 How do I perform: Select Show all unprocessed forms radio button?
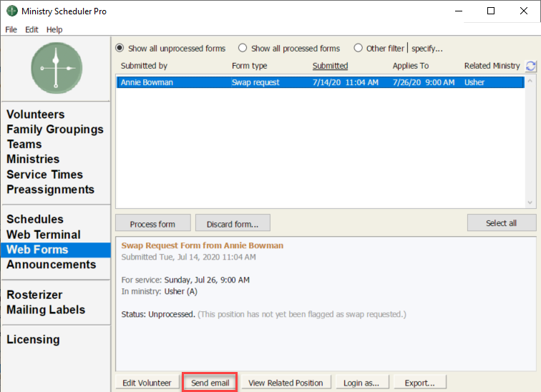[120, 49]
